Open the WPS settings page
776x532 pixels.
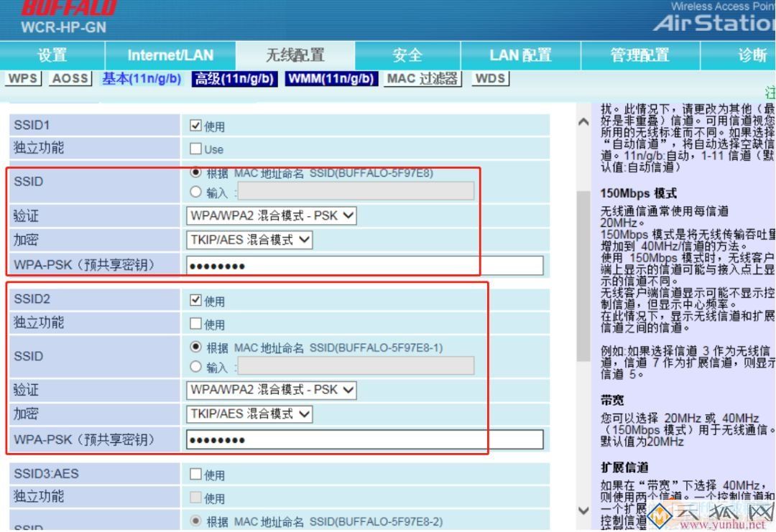coord(22,79)
